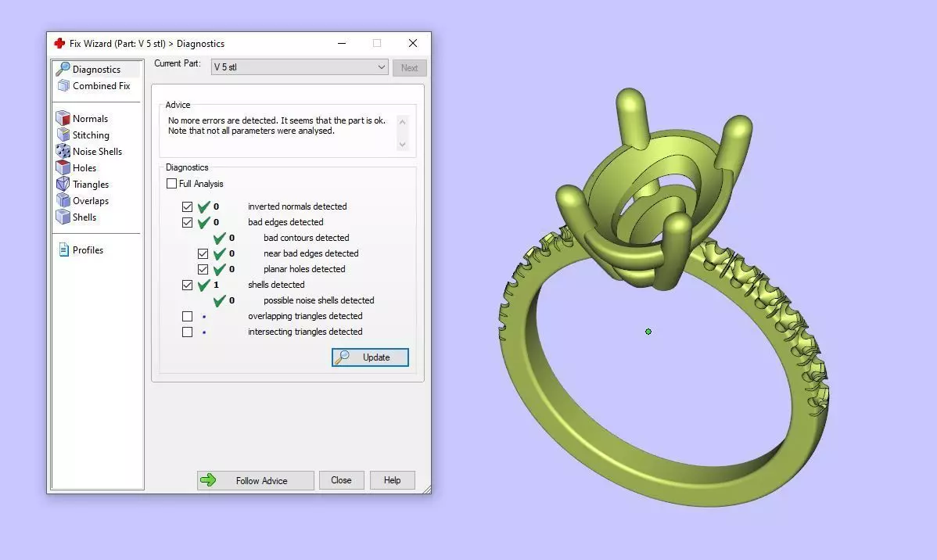
Task: Enable the Full Analysis checkbox
Action: point(171,184)
